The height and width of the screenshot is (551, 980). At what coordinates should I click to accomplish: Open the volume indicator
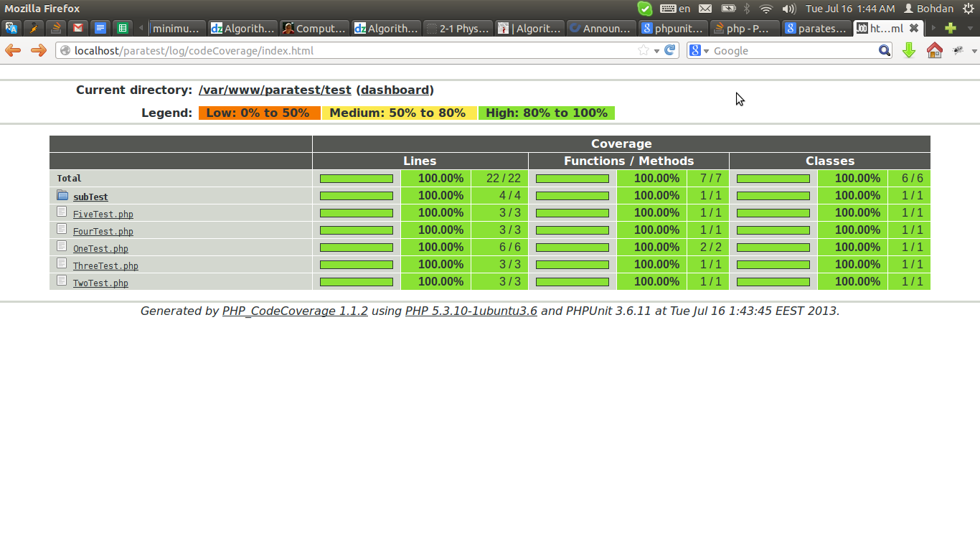pos(788,9)
